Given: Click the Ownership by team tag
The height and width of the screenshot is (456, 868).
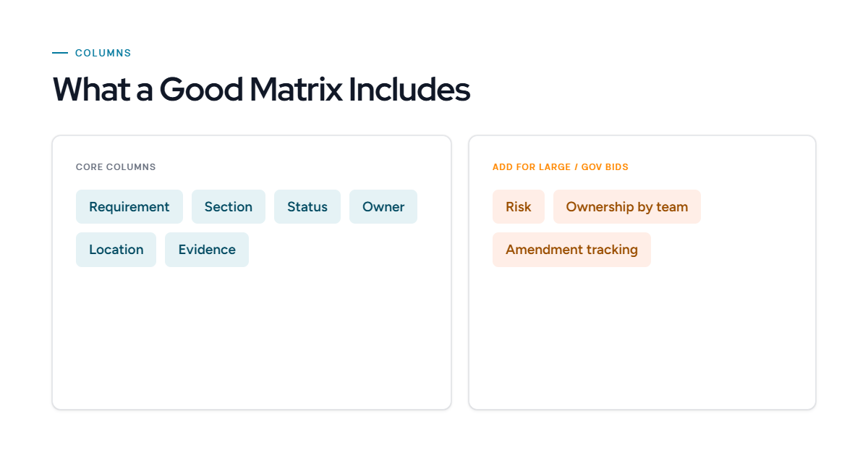Looking at the screenshot, I should [x=627, y=207].
